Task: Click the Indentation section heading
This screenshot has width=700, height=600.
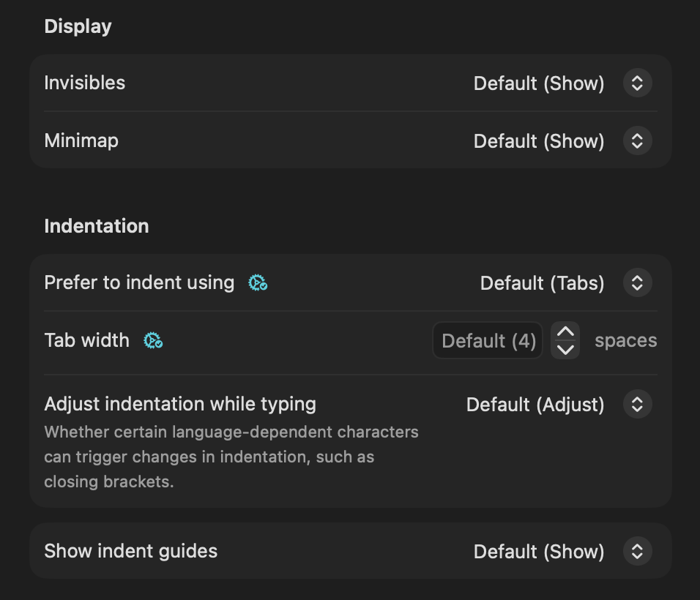Action: pyautogui.click(x=97, y=225)
